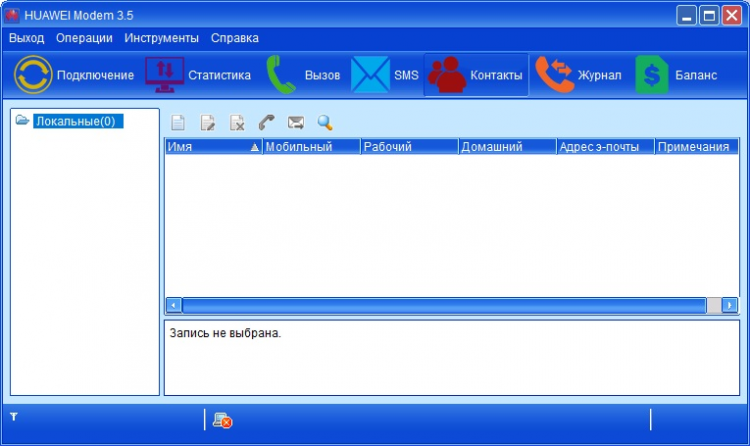Click the delete contact icon
This screenshot has width=750, height=446.
point(237,123)
